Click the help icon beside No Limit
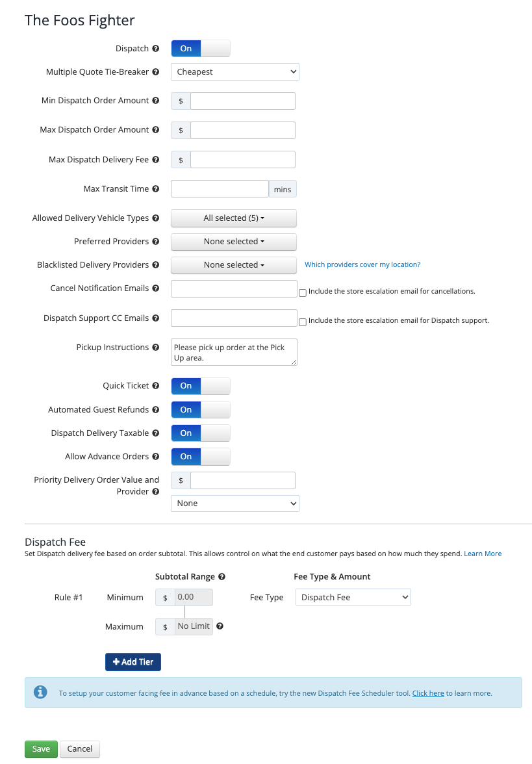532x764 pixels. tap(220, 626)
